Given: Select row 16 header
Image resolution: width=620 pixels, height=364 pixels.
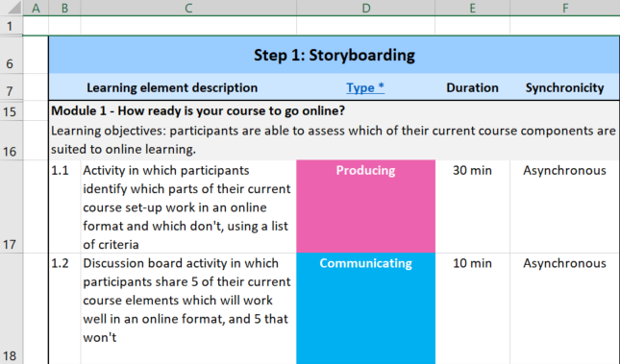Looking at the screenshot, I should point(12,140).
